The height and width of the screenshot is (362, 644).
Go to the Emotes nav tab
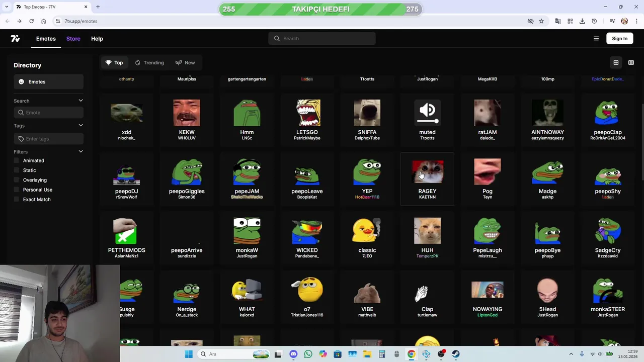point(46,39)
